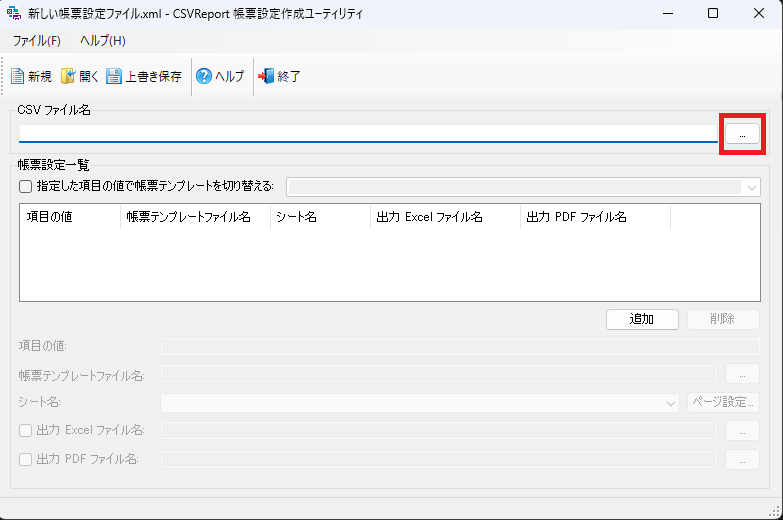
Task: Click the CSVReport app icon in title bar
Action: (14, 13)
